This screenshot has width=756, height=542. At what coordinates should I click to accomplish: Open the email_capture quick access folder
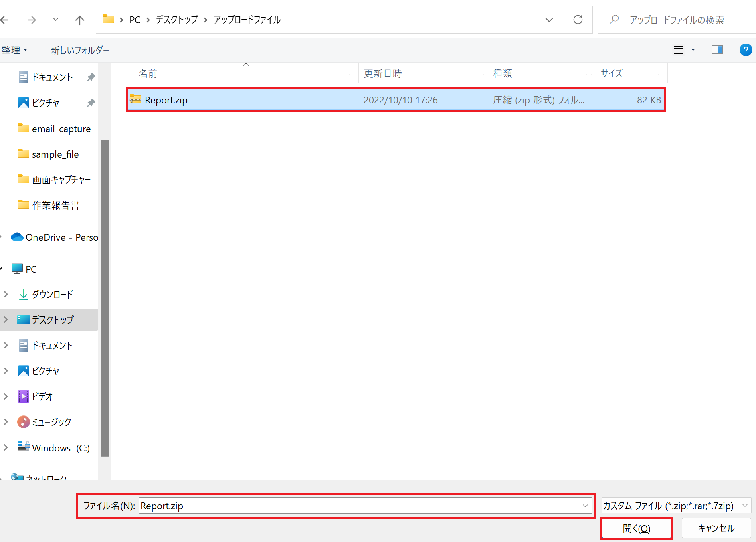tap(61, 129)
